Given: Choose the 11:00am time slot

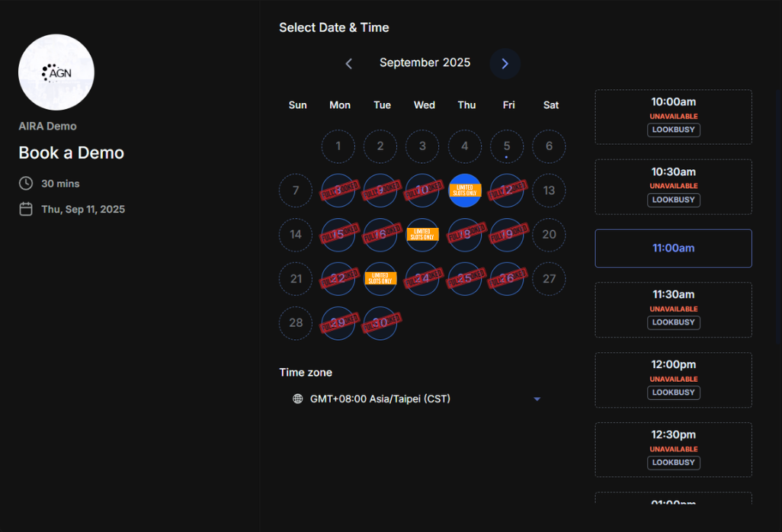Looking at the screenshot, I should [673, 248].
